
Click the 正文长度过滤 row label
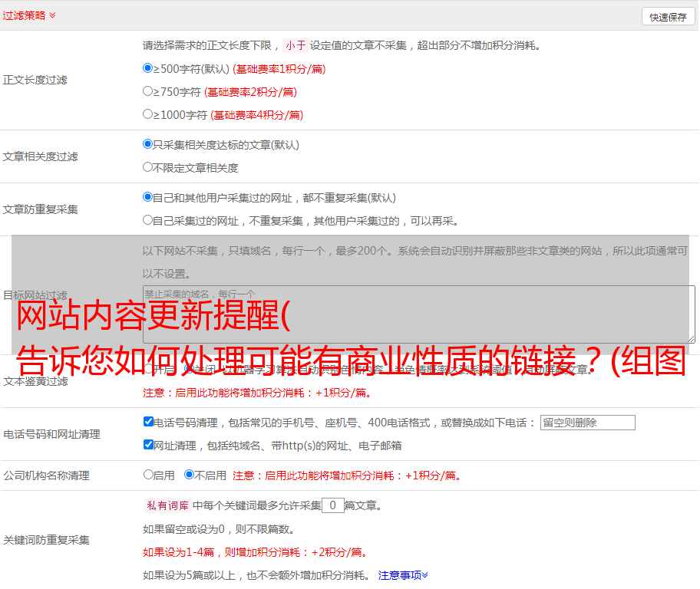pyautogui.click(x=35, y=80)
